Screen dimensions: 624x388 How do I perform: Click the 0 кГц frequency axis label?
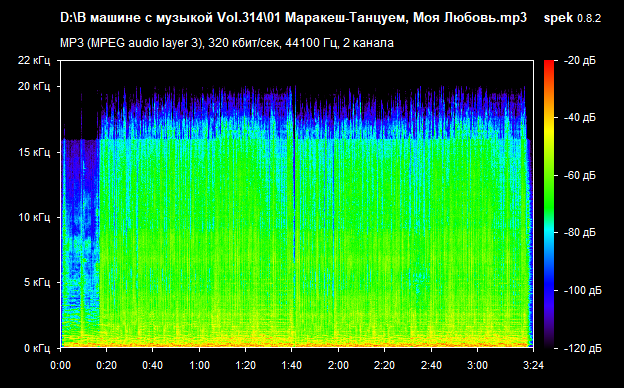pos(37,348)
